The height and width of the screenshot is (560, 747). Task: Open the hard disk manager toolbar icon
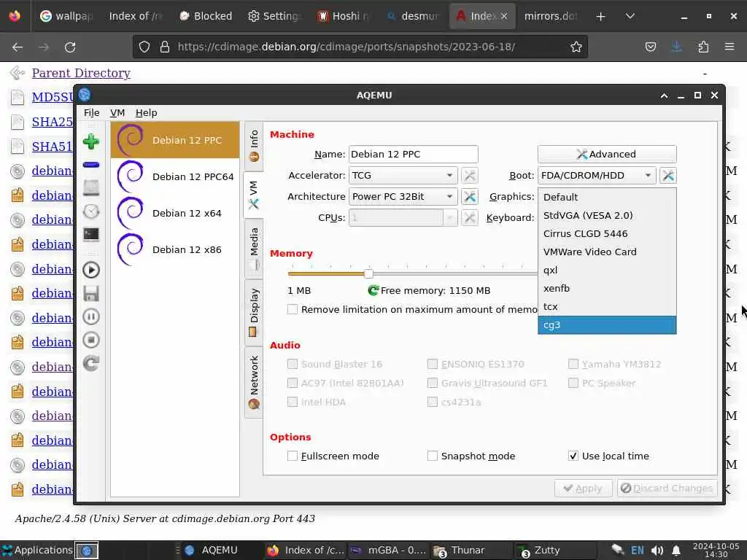point(91,187)
